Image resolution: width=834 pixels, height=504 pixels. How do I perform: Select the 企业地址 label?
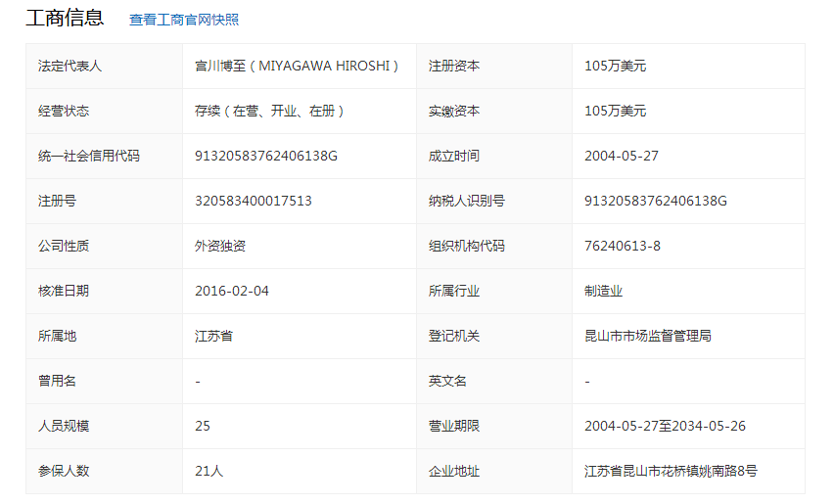454,471
